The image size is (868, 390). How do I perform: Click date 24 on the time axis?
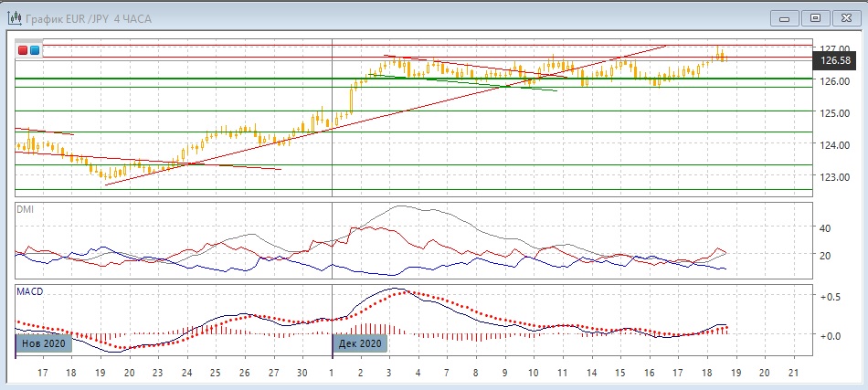(186, 373)
